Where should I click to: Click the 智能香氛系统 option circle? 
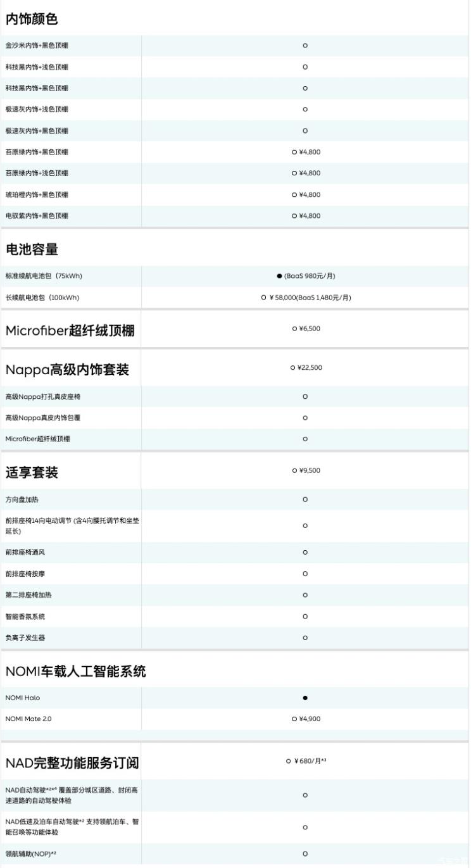(305, 617)
